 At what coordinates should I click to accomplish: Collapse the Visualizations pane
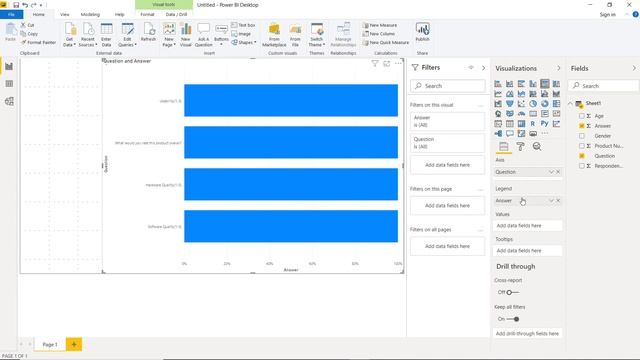[x=559, y=68]
